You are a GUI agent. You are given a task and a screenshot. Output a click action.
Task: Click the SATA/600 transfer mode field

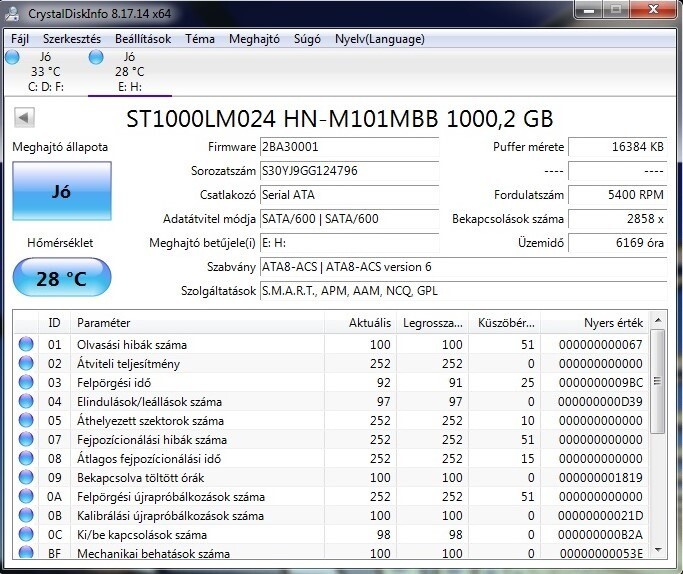[349, 219]
